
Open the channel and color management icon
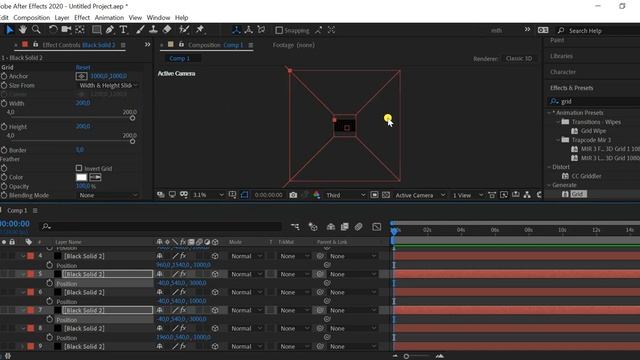316,195
